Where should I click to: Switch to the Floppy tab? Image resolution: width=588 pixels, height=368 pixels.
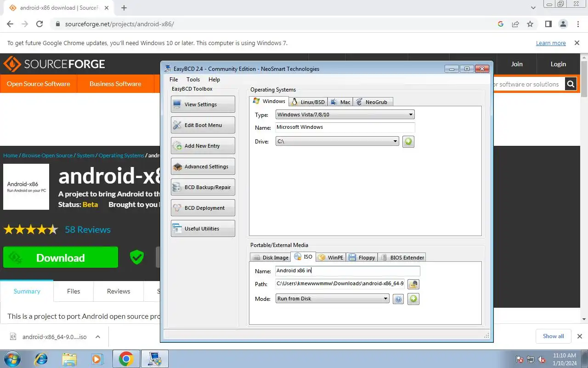[362, 258]
